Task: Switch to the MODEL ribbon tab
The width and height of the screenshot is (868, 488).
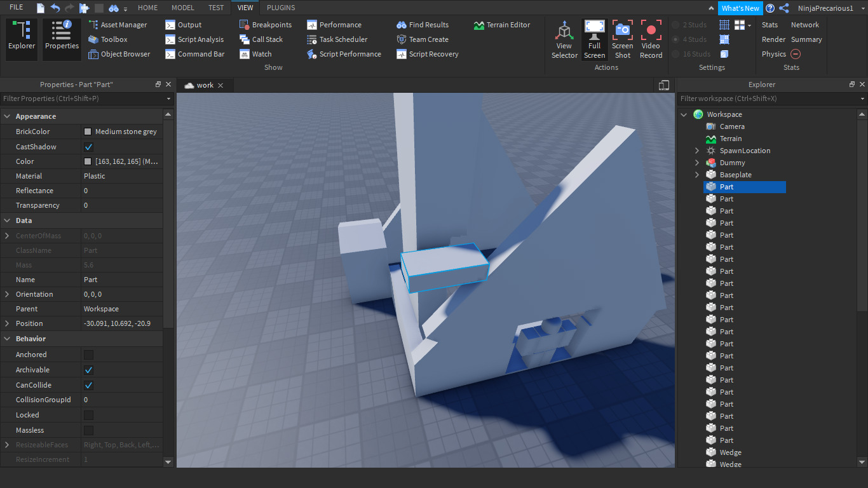Action: click(182, 8)
